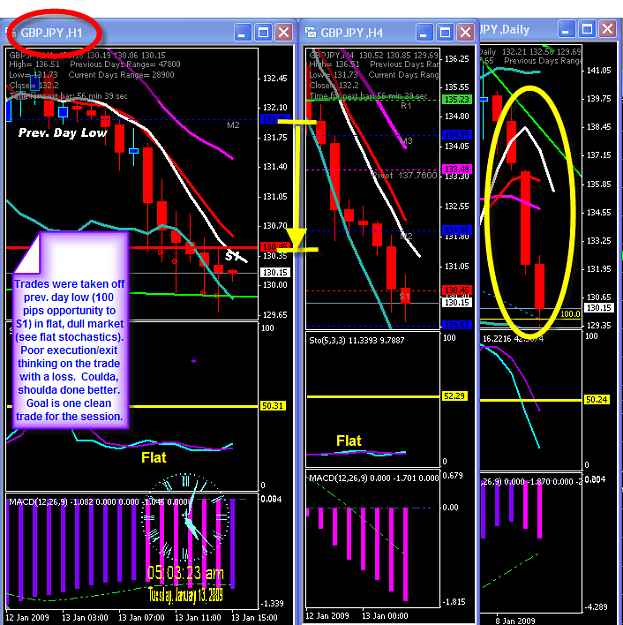Select the red 130.45 price label in H1 chart

point(275,247)
